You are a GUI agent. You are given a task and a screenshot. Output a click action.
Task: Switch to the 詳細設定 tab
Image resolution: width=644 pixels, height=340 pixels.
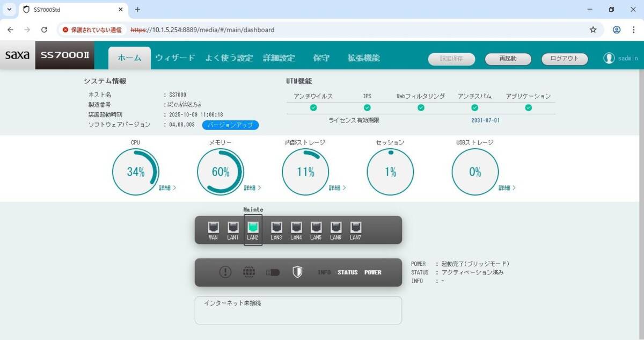click(279, 58)
